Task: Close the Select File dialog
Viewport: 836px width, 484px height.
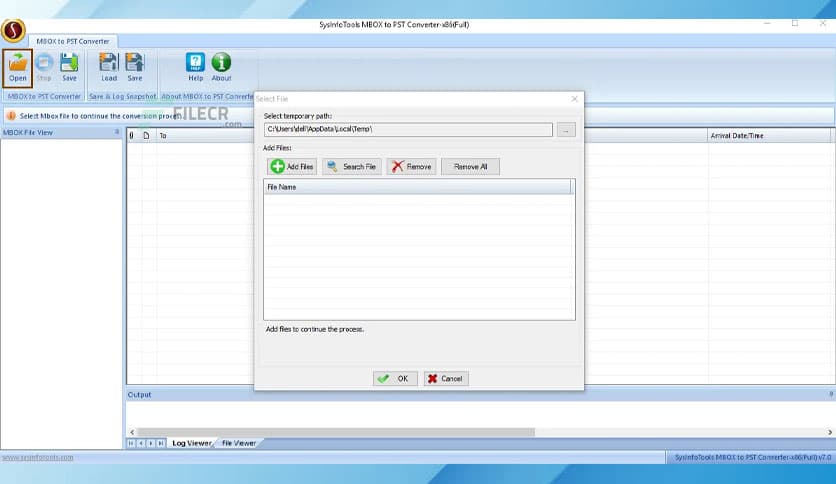Action: (574, 99)
